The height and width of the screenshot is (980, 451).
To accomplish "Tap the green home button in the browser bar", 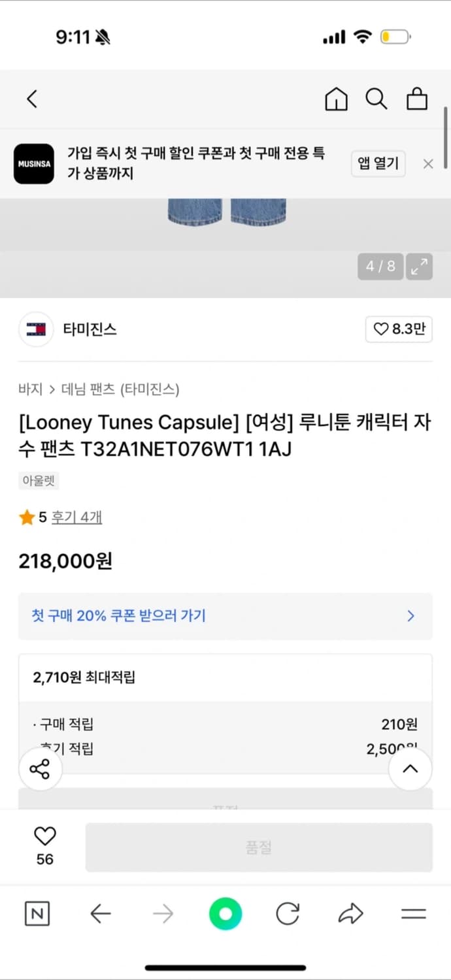I will (225, 914).
